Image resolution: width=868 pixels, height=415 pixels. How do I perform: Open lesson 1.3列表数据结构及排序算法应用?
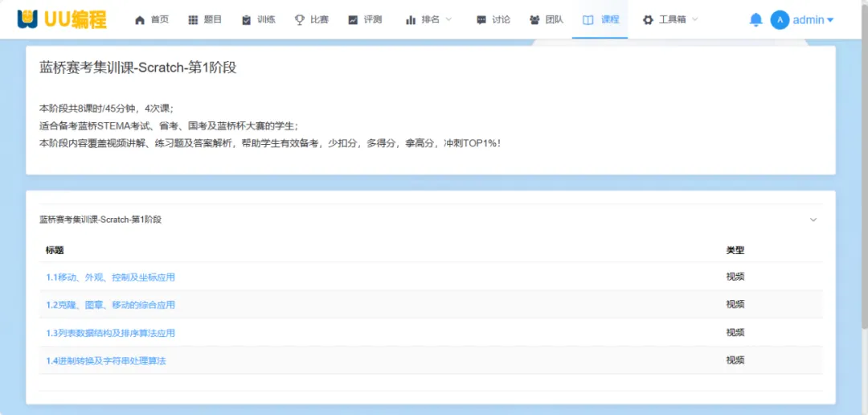point(111,333)
